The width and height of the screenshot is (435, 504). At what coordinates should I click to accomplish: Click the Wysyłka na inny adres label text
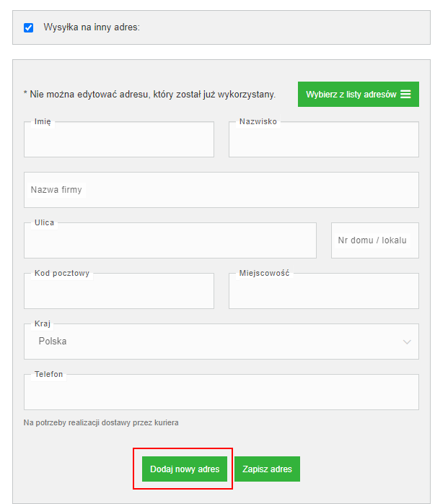[92, 27]
